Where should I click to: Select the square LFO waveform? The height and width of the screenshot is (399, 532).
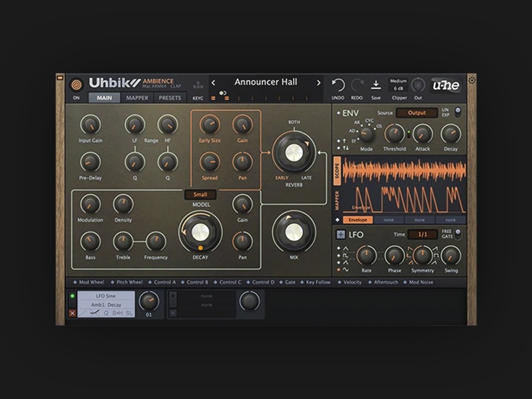click(x=345, y=255)
